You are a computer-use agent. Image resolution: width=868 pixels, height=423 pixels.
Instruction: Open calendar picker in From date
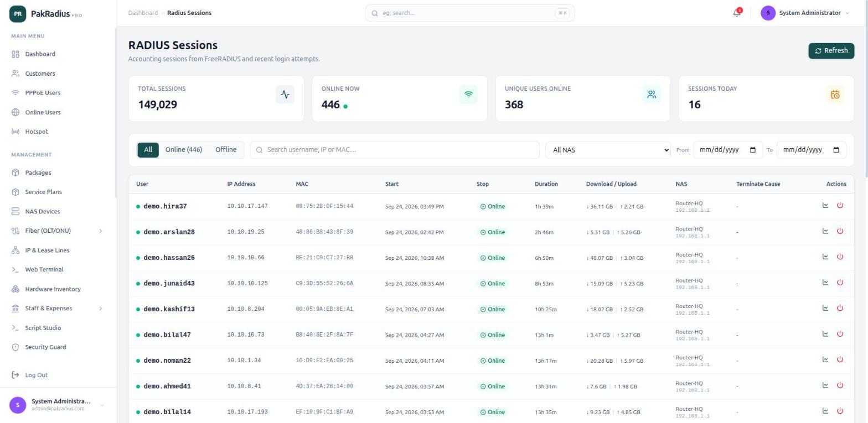click(x=752, y=150)
